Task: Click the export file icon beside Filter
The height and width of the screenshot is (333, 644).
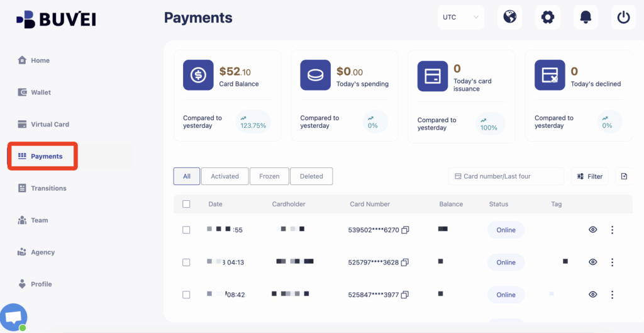Action: pos(624,176)
